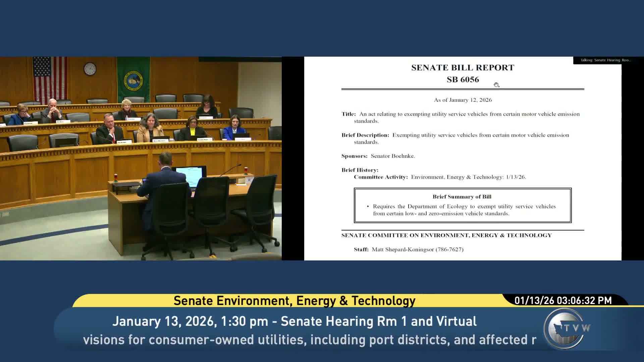Click the wall clock above the dais
The width and height of the screenshot is (644, 362).
(90, 69)
